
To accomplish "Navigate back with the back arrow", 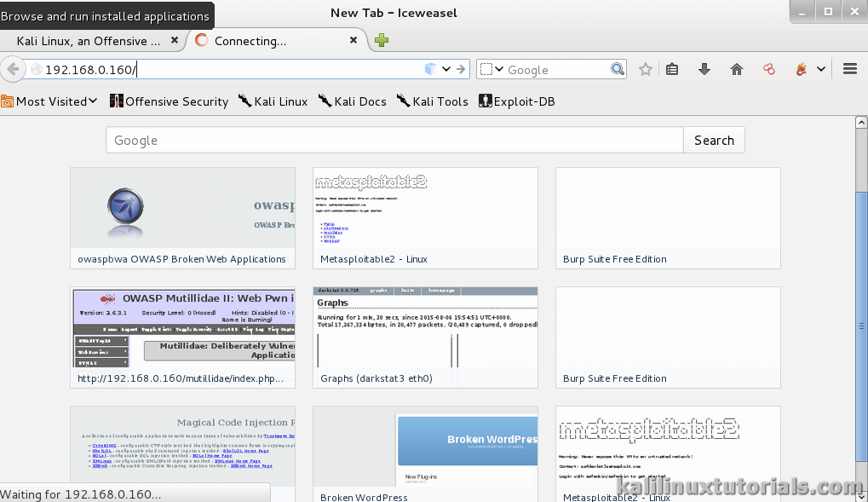I will (14, 69).
